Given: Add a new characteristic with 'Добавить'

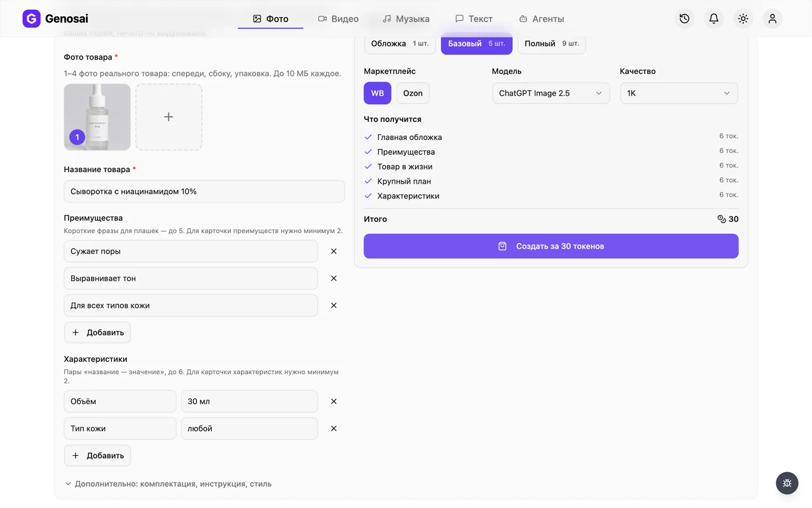Looking at the screenshot, I should (x=97, y=456).
